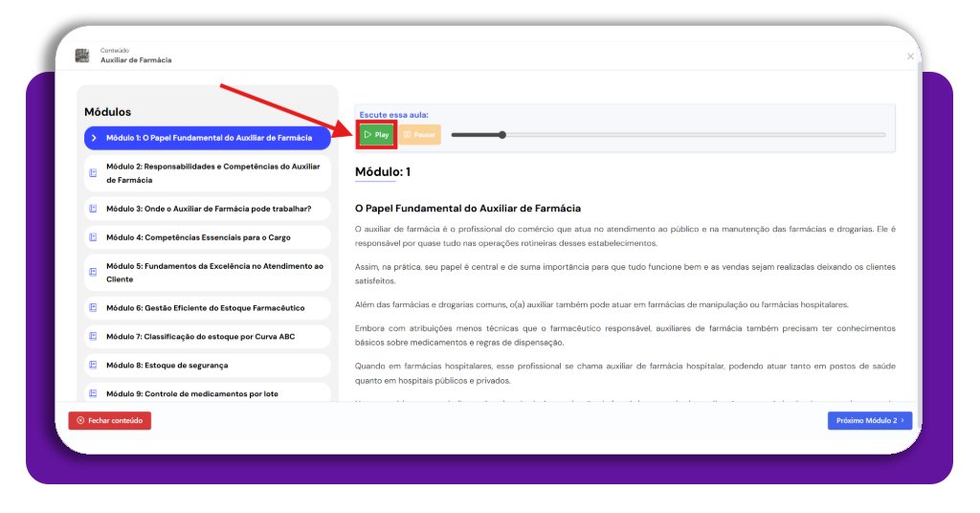The width and height of the screenshot is (980, 513).
Task: Open Módulo 3: Onde o Auxiliar pode trabalhar
Action: click(x=208, y=209)
